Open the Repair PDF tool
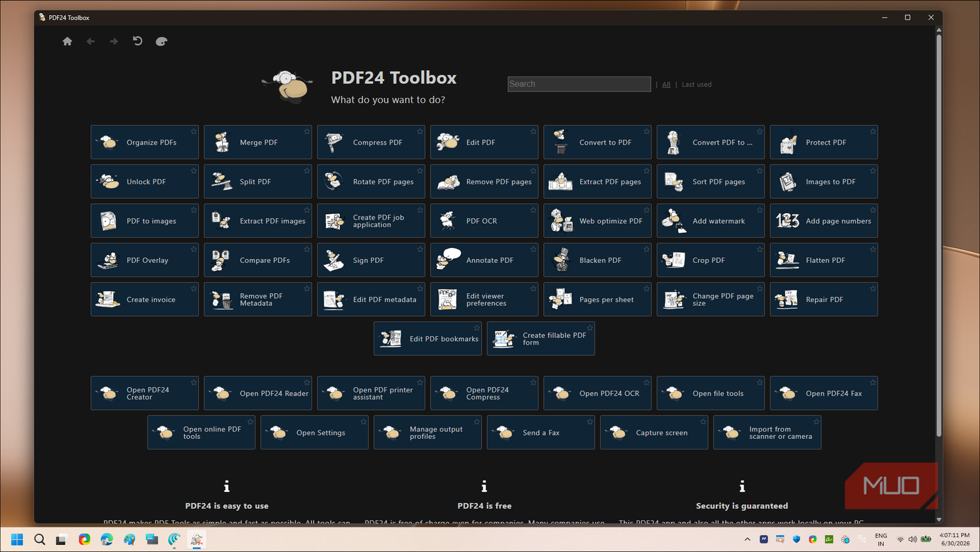This screenshot has width=980, height=552. point(824,299)
